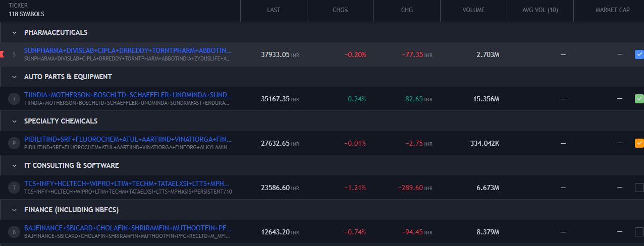Viewport: 644px width, 246px height.
Task: Click the change percent 0.24%
Action: 357,99
